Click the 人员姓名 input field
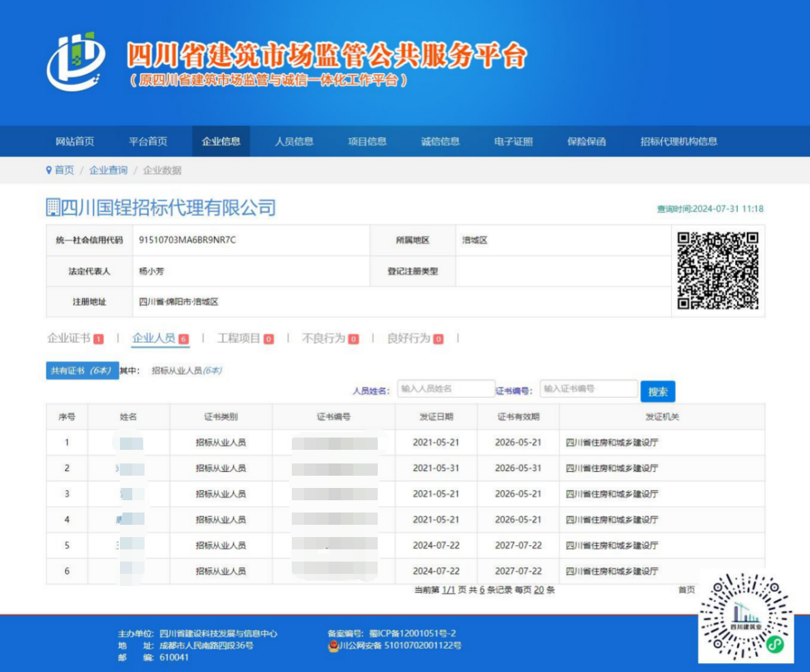 click(446, 389)
